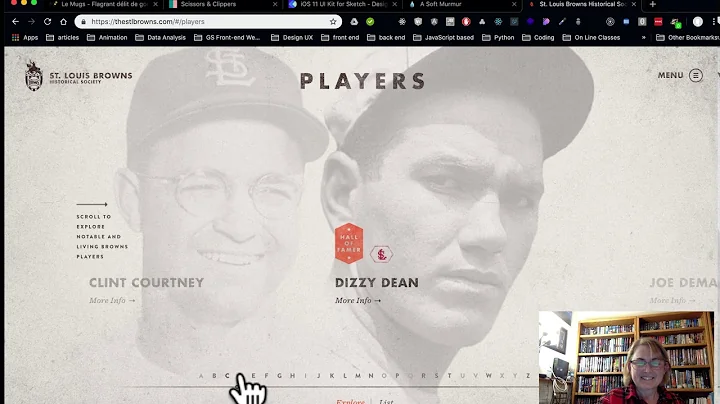The width and height of the screenshot is (720, 404).
Task: Open the Animation bookmark folder
Action: coord(107,38)
